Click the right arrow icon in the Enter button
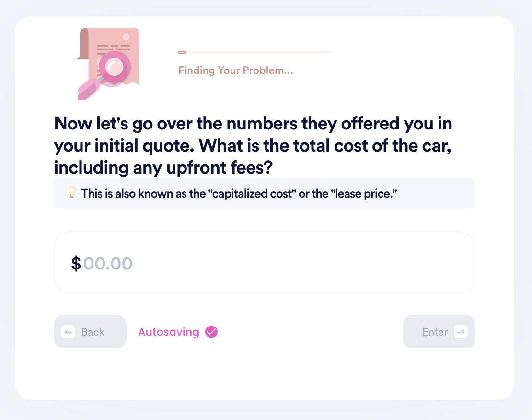 coord(461,332)
